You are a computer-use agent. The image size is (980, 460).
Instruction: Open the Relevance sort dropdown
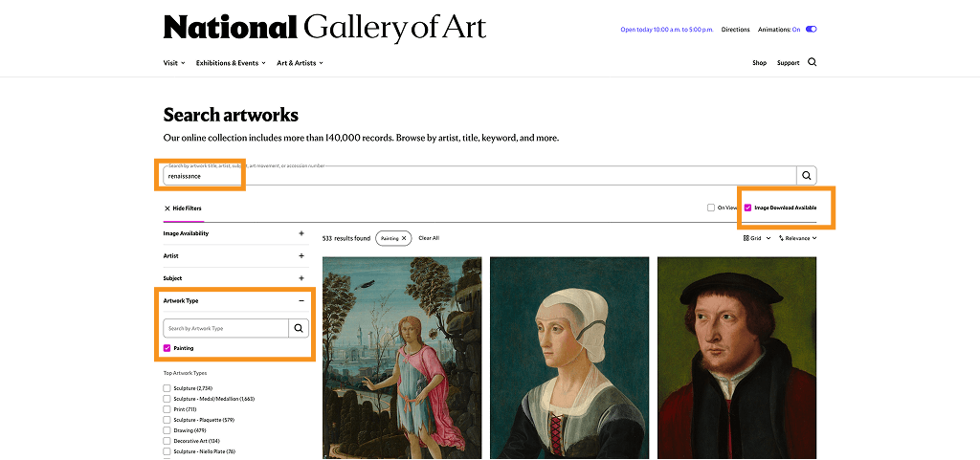pos(798,238)
